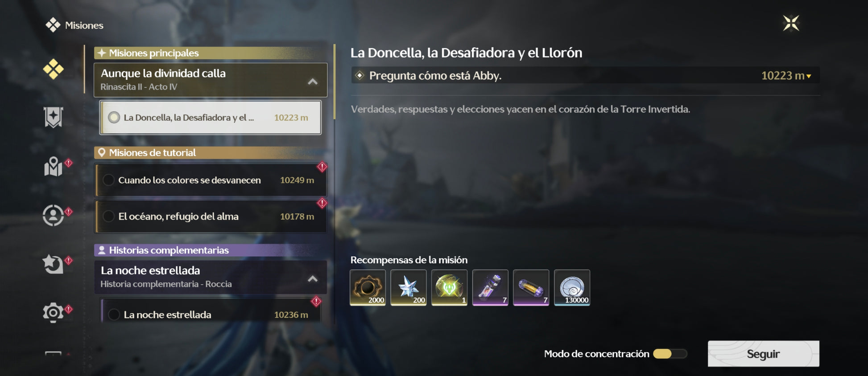Open the character stories category icon
Image resolution: width=868 pixels, height=376 pixels.
click(x=53, y=215)
